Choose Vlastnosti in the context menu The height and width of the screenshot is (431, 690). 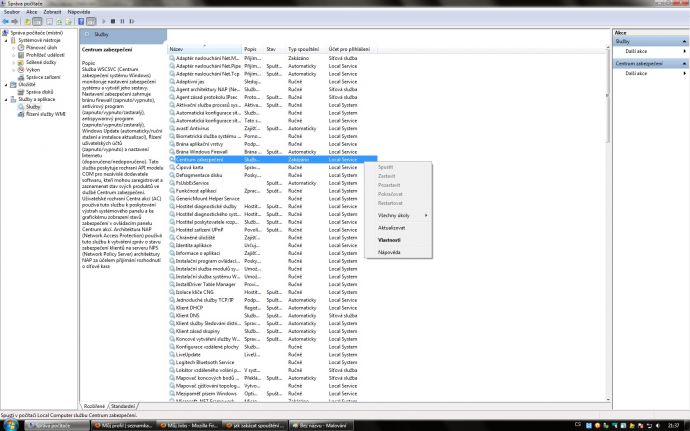pos(398,240)
